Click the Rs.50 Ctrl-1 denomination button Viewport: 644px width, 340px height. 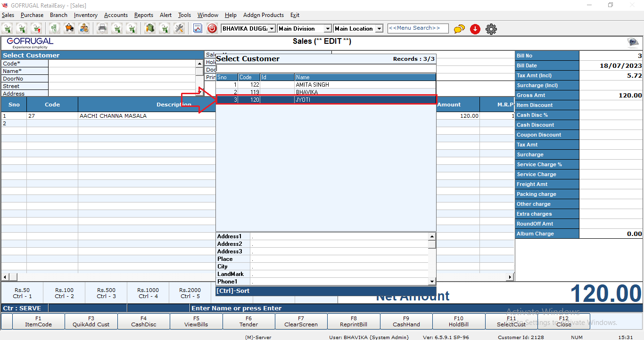(x=22, y=293)
